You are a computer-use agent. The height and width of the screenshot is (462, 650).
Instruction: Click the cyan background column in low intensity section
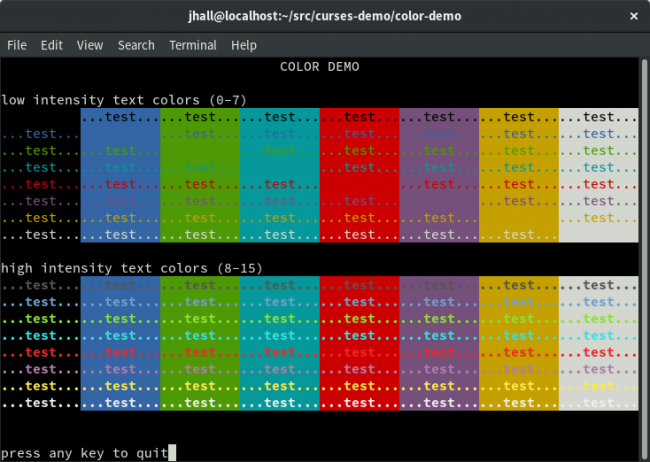[280, 175]
